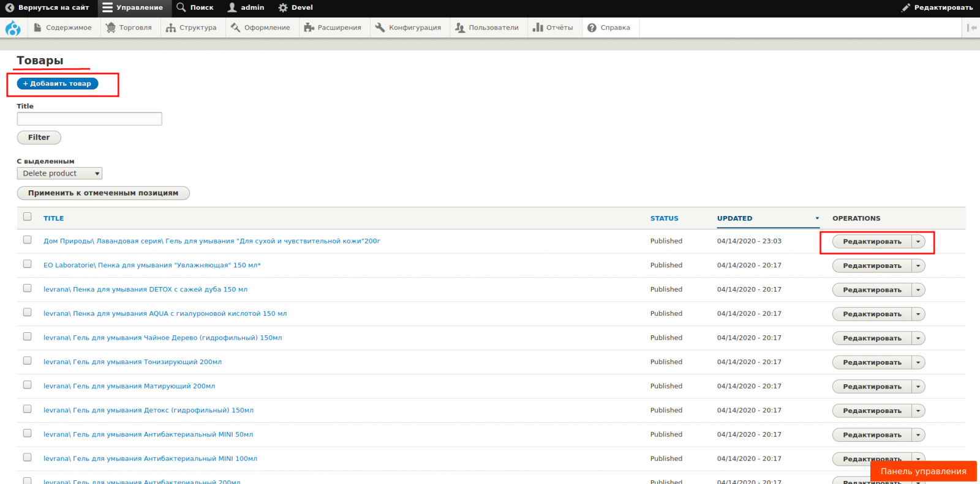The image size is (980, 484).
Task: Open the Справка menu
Action: (609, 28)
